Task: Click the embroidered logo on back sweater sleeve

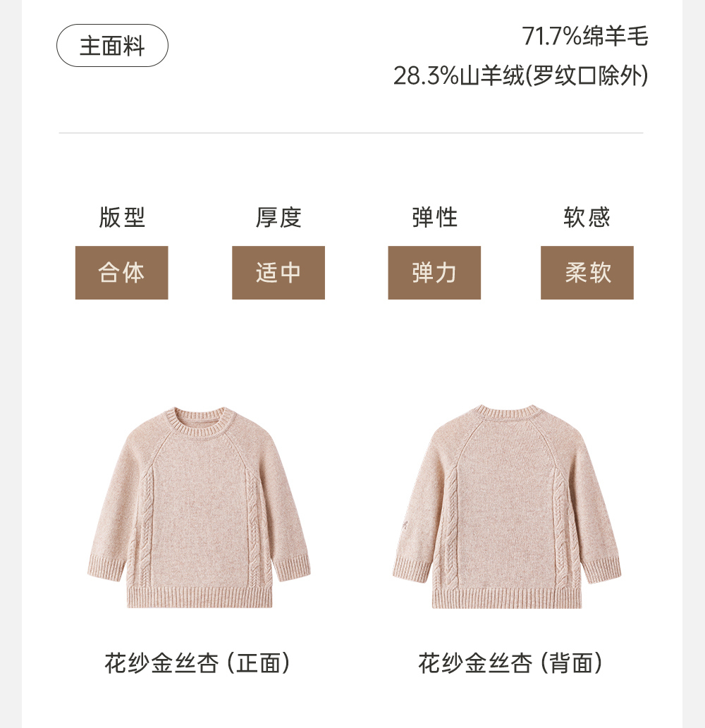Action: pyautogui.click(x=405, y=526)
